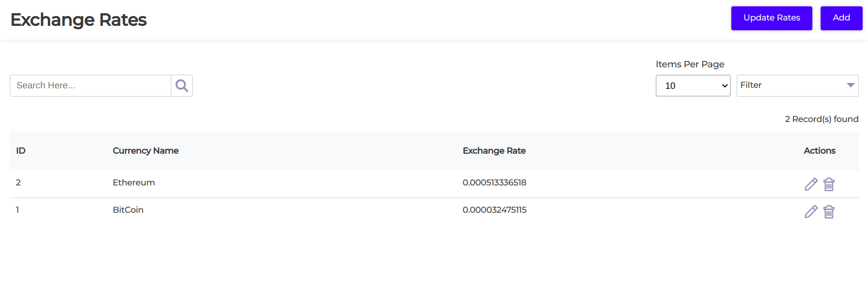The height and width of the screenshot is (304, 868).
Task: Click the Update Rates button
Action: tap(771, 18)
